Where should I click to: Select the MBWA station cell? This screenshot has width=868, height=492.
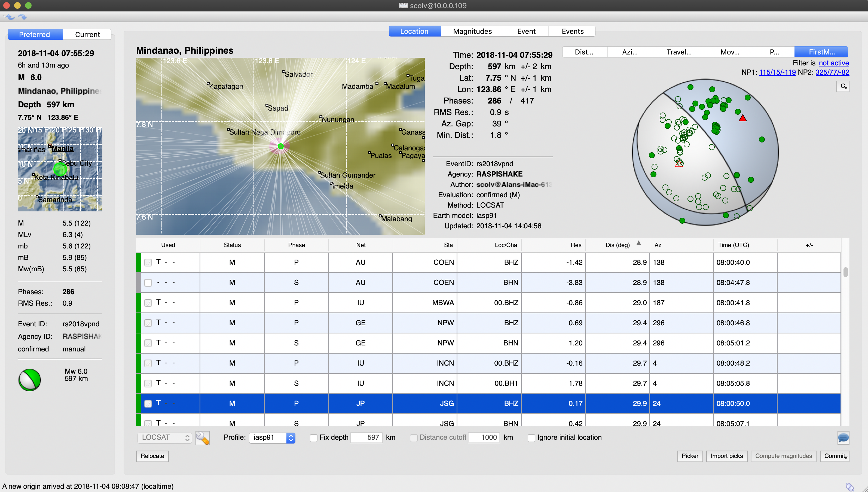(x=425, y=303)
